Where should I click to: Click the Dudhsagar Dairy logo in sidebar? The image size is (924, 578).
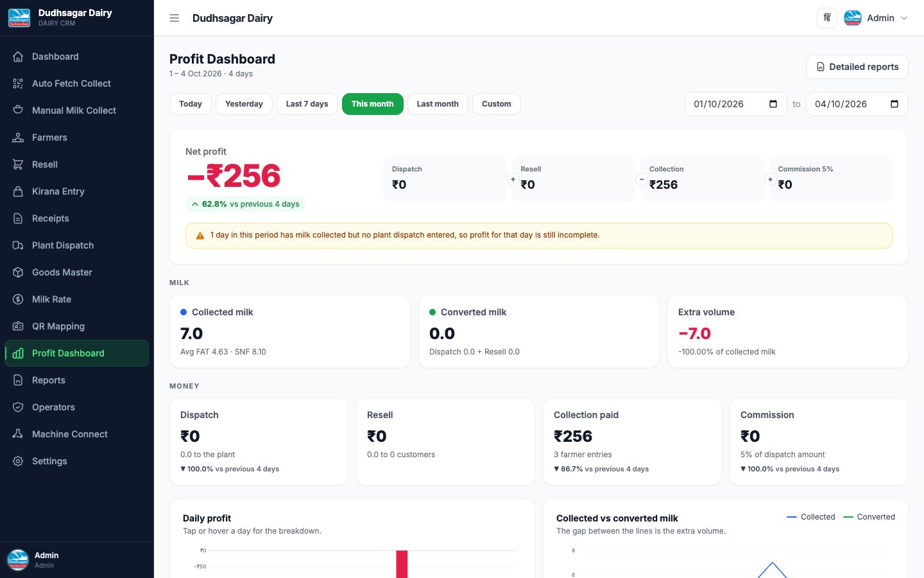click(19, 18)
